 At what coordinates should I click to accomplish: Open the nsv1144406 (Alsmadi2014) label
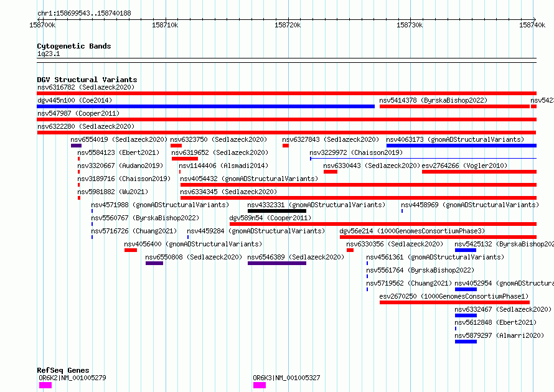click(x=223, y=166)
